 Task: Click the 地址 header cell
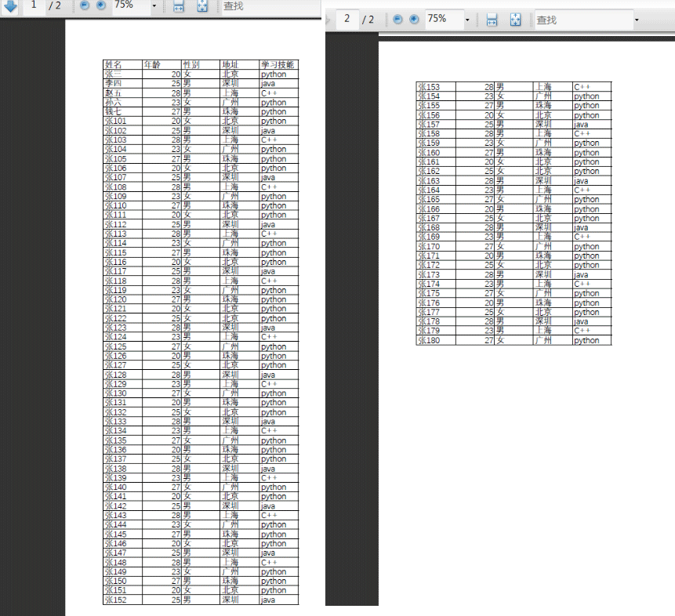[x=239, y=64]
